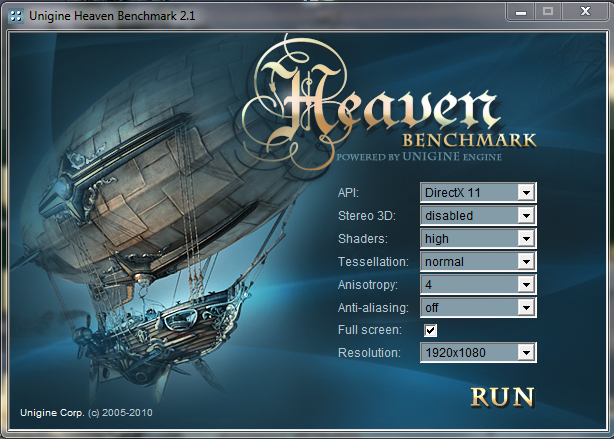
Task: Expand the Tessellation dropdown set to normal
Action: [478, 261]
